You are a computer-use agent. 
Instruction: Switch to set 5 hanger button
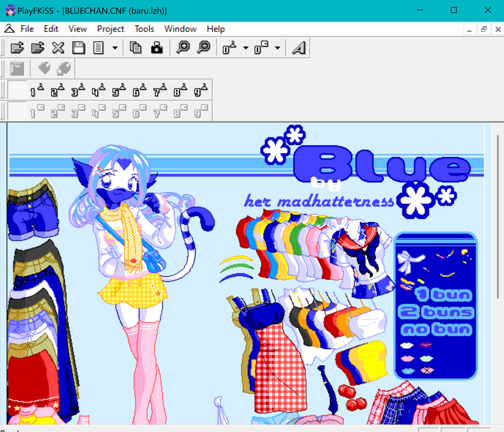pyautogui.click(x=119, y=90)
